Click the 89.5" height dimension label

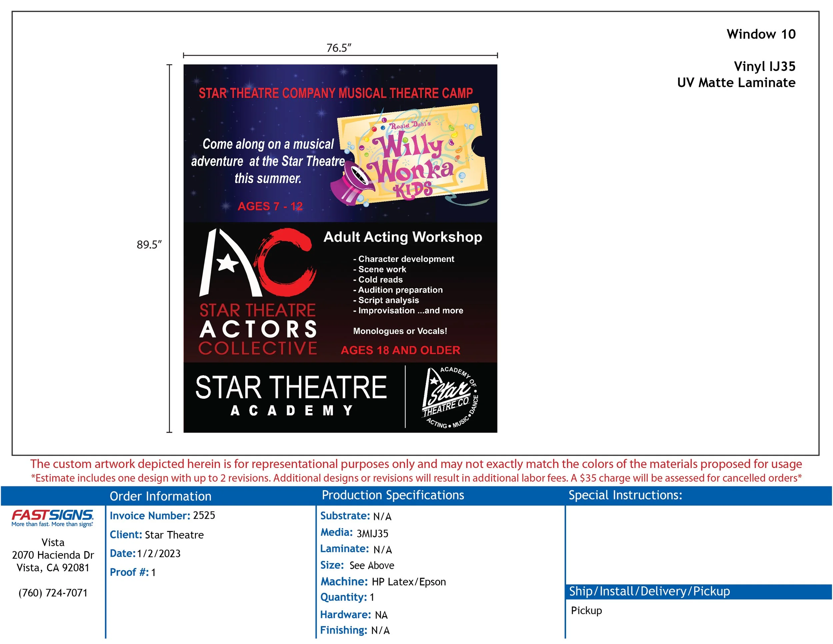point(149,245)
